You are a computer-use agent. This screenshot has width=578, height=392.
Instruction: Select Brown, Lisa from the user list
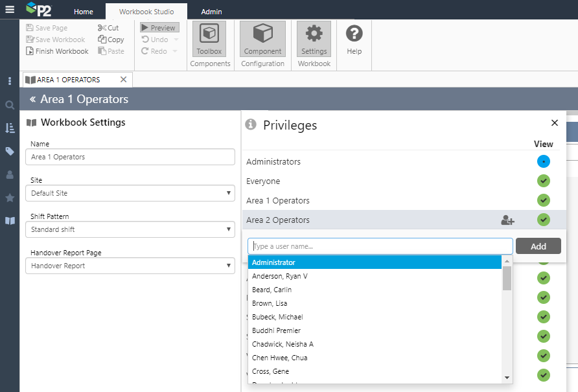[270, 303]
